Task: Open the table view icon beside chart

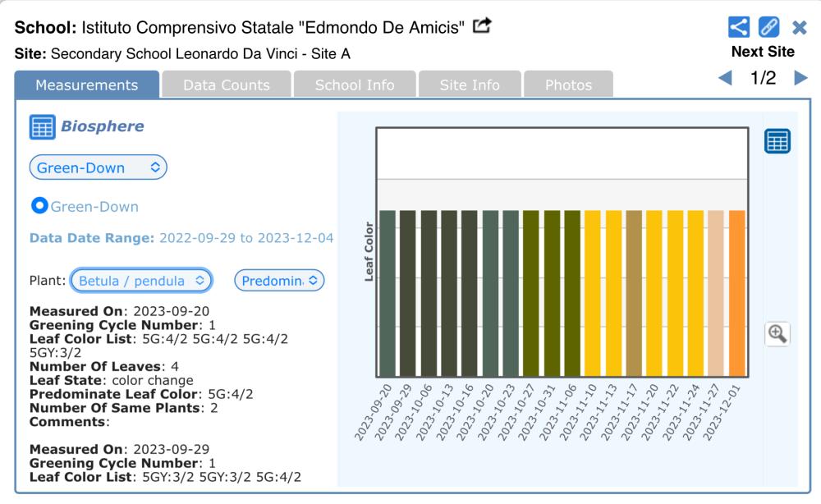Action: click(777, 140)
